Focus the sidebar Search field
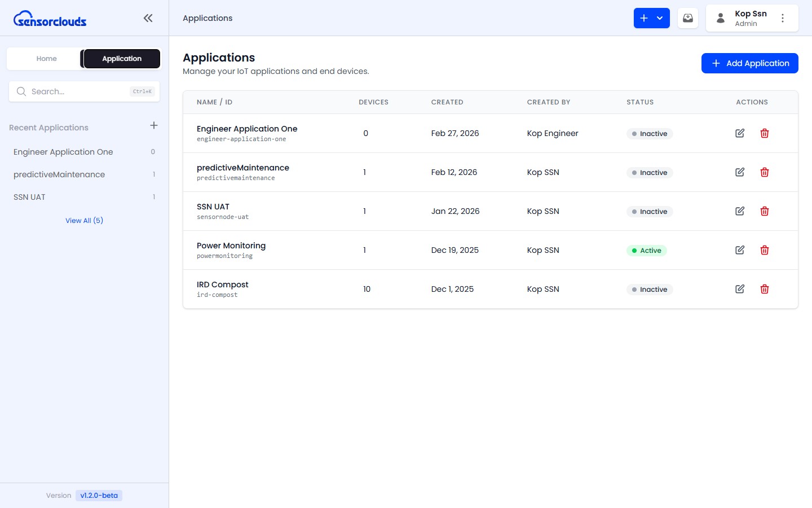 point(79,91)
